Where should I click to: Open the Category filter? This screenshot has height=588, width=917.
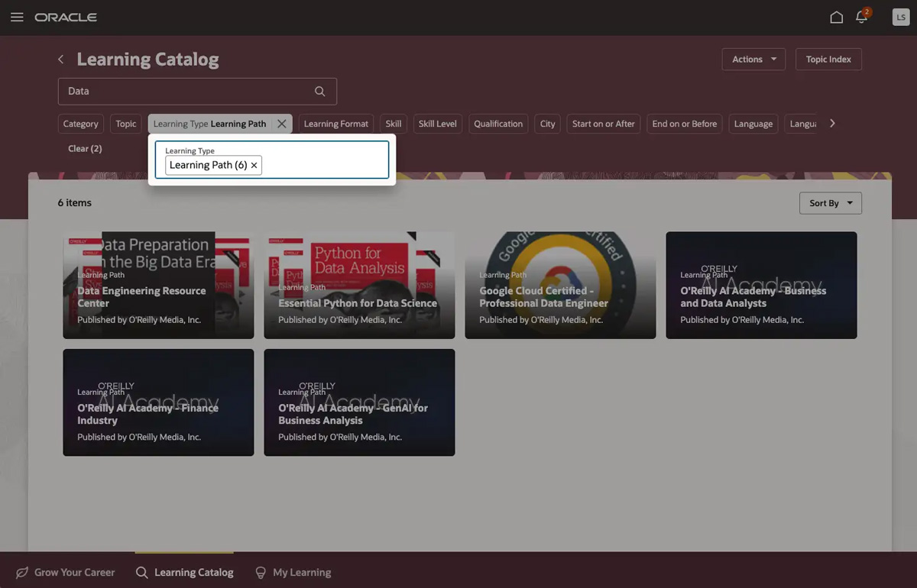pos(81,124)
